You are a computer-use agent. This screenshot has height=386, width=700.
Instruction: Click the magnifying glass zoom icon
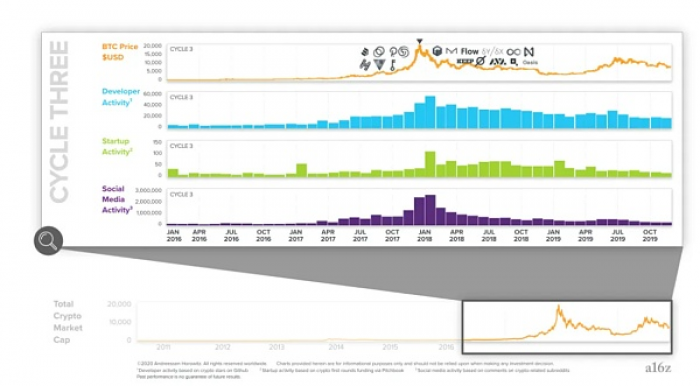(x=48, y=241)
